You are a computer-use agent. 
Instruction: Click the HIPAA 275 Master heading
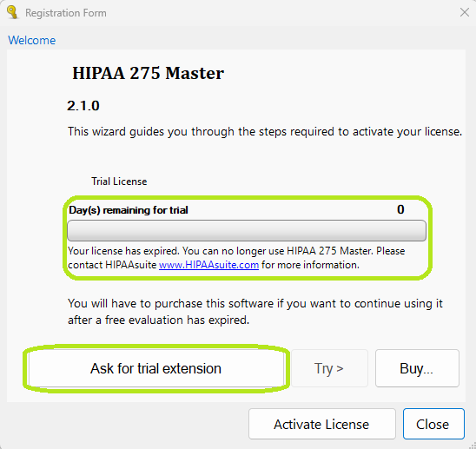pos(149,73)
